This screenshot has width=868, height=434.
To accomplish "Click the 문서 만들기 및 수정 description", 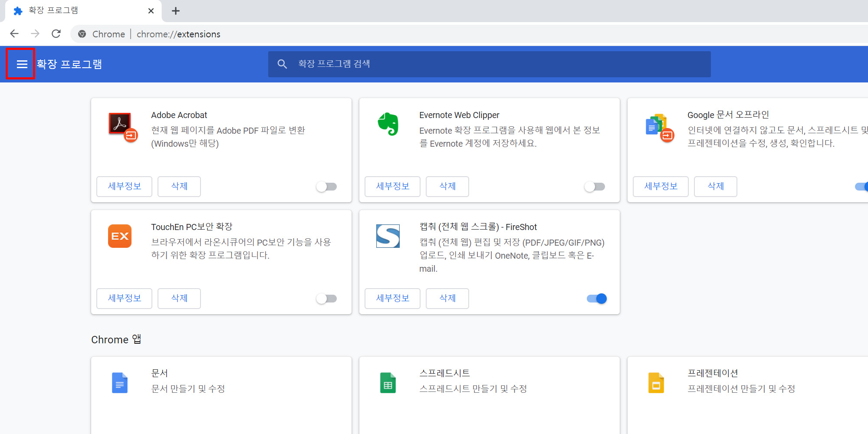I will click(x=188, y=389).
